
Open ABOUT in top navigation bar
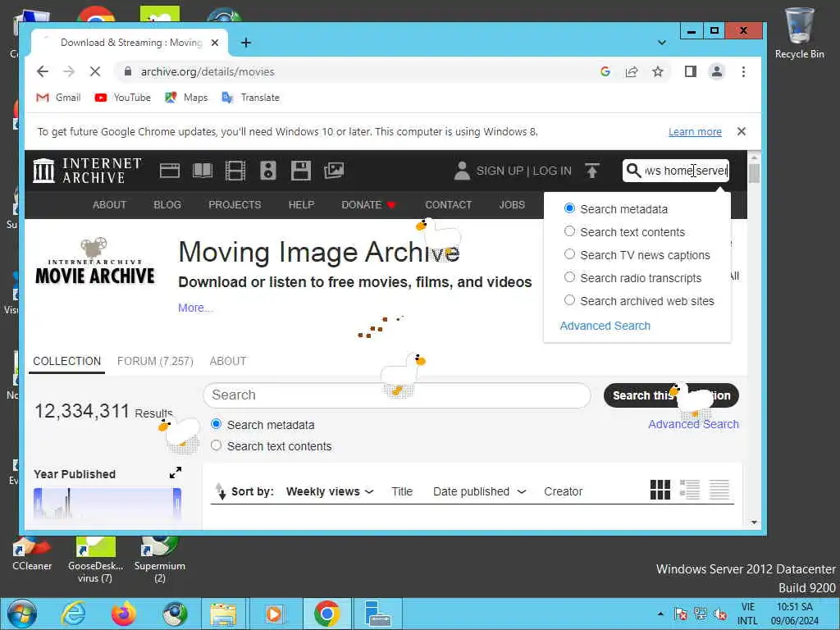pos(109,204)
